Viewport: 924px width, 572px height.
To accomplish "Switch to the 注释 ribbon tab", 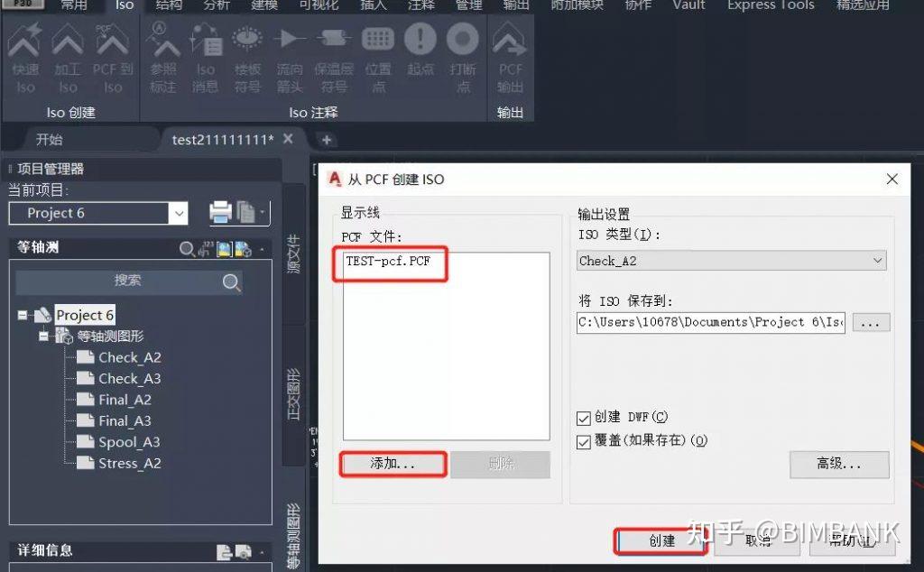I will [421, 6].
